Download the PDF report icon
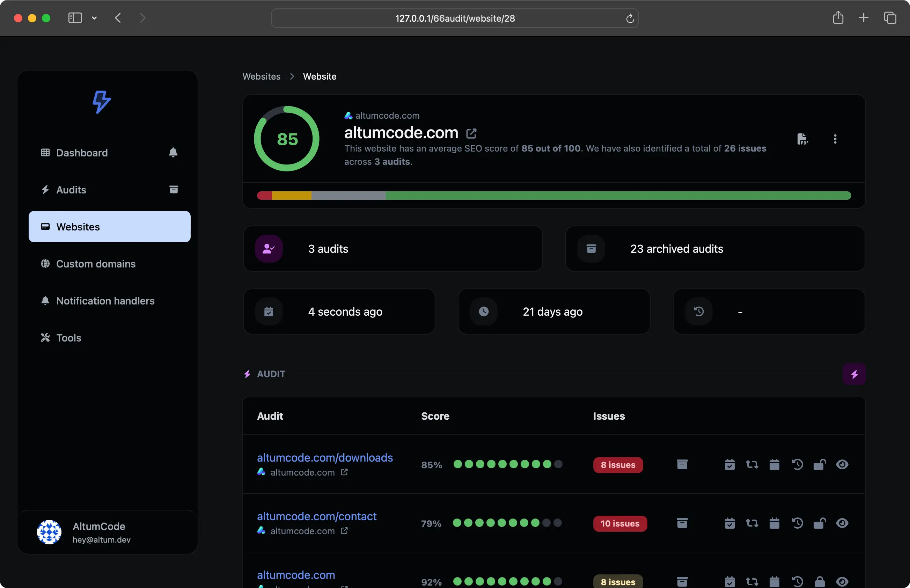 [x=802, y=139]
